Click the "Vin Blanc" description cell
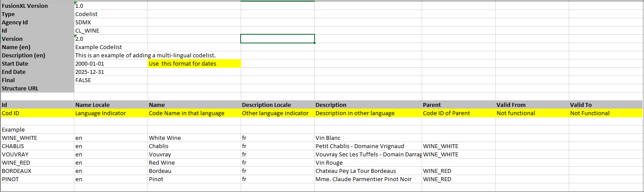 tap(368, 138)
